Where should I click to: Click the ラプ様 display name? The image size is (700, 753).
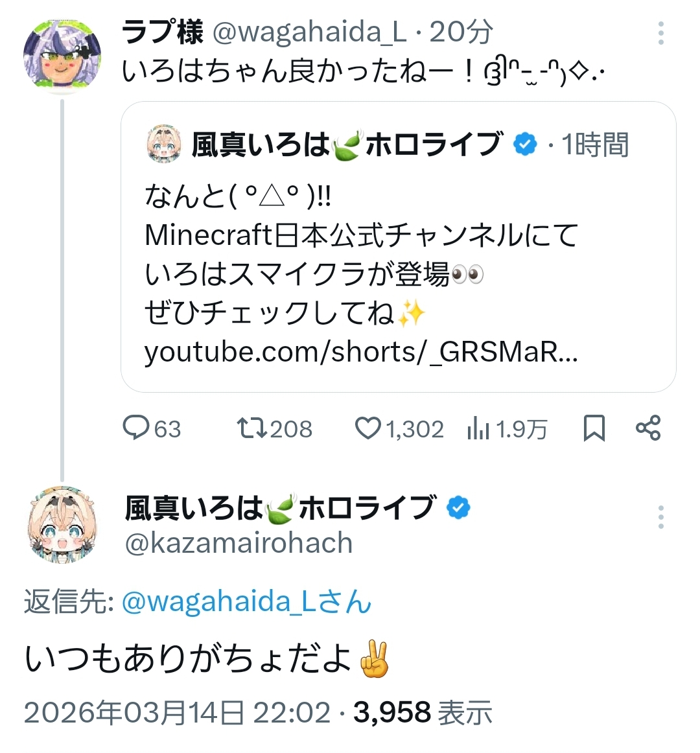[163, 32]
